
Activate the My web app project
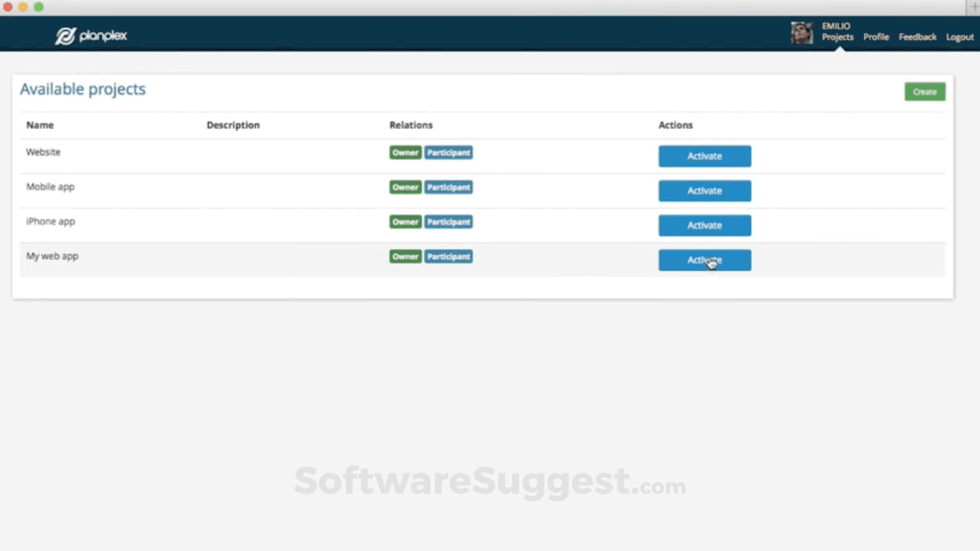click(705, 260)
